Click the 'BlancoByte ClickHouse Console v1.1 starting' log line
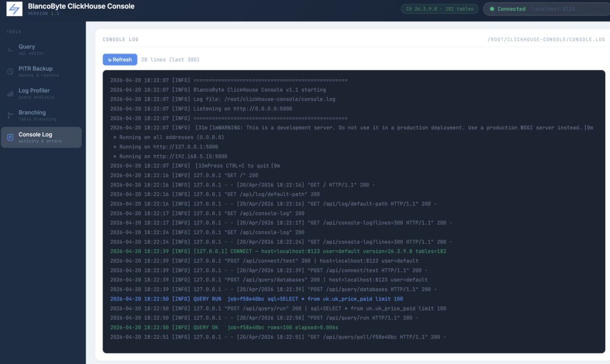 pos(218,90)
